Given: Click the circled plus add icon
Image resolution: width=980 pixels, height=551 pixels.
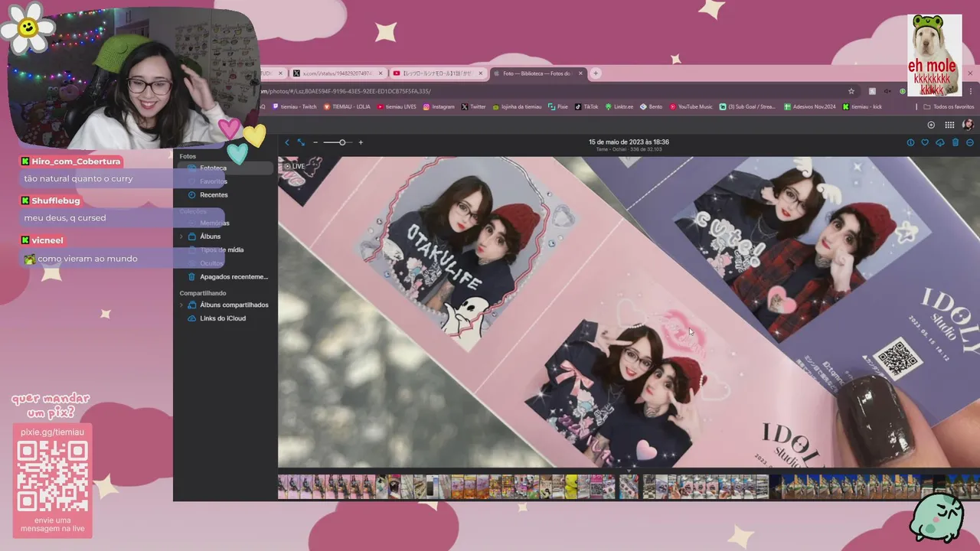Looking at the screenshot, I should [x=931, y=125].
